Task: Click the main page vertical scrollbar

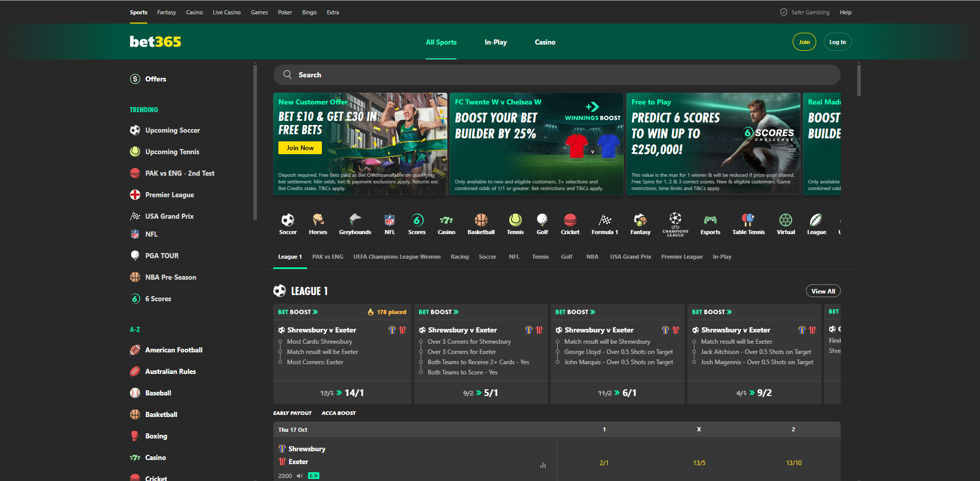Action: (x=859, y=79)
